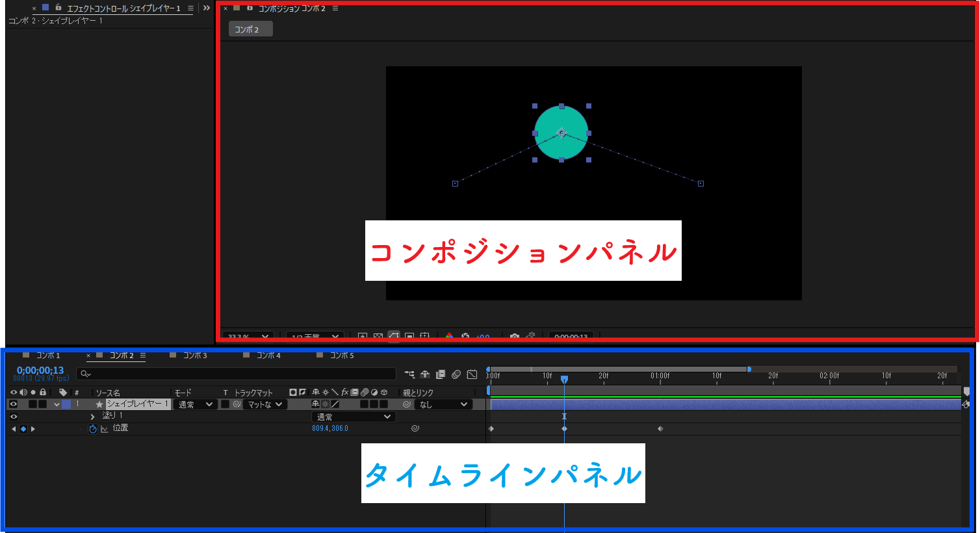Go to next 位置 keyframe arrow
Image resolution: width=980 pixels, height=533 pixels.
point(33,429)
